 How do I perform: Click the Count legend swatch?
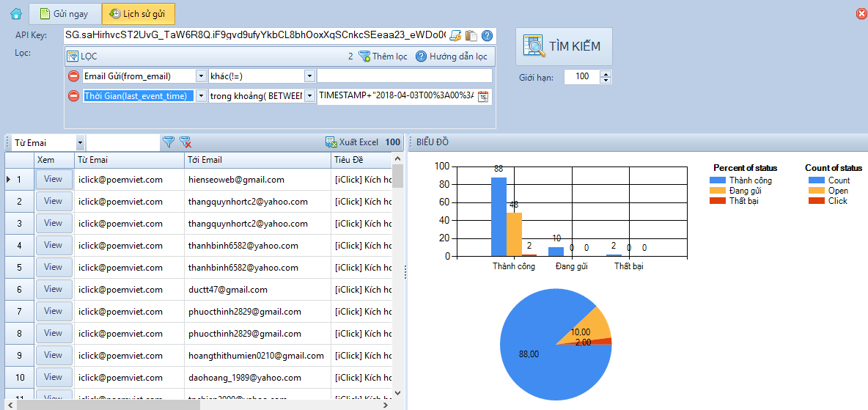coord(816,180)
